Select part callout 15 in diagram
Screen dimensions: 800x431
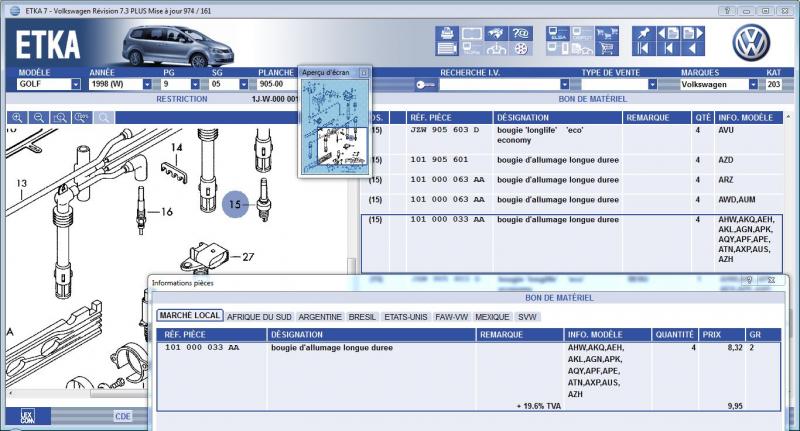[235, 205]
